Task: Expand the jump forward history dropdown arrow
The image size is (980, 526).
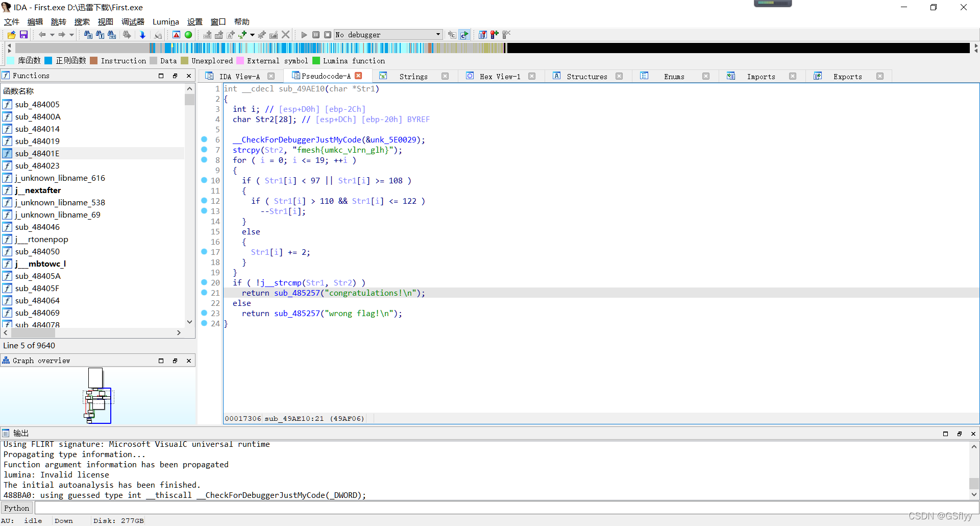Action: [x=71, y=35]
